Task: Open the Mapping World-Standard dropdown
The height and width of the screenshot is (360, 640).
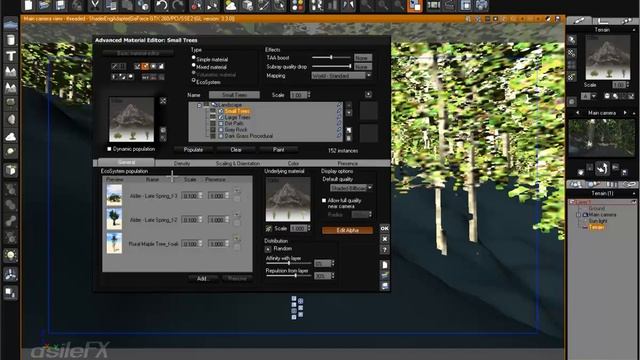Action: pyautogui.click(x=341, y=76)
